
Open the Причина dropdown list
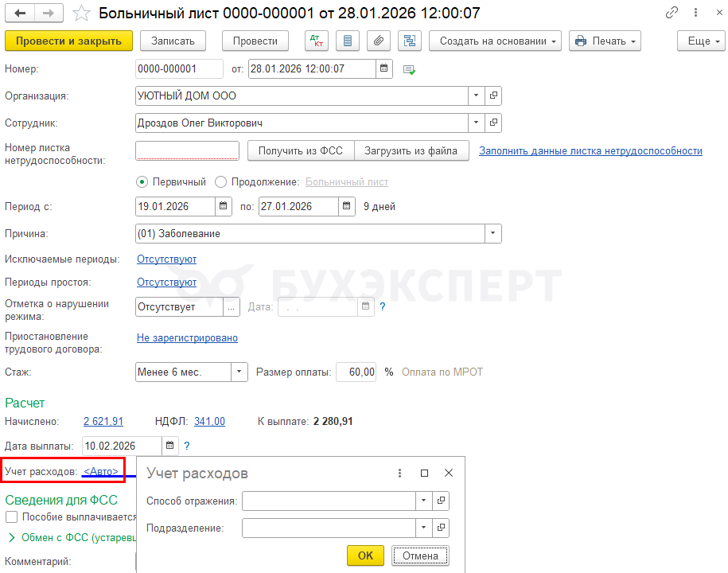click(493, 233)
